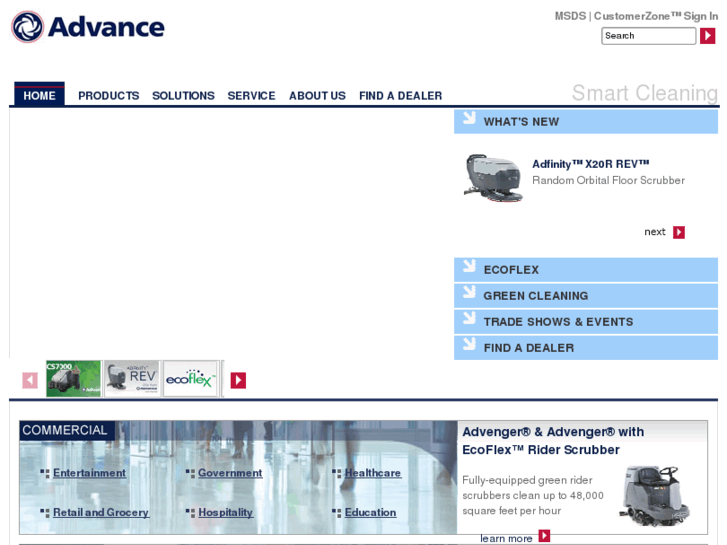Click into the Search input field

pyautogui.click(x=649, y=36)
